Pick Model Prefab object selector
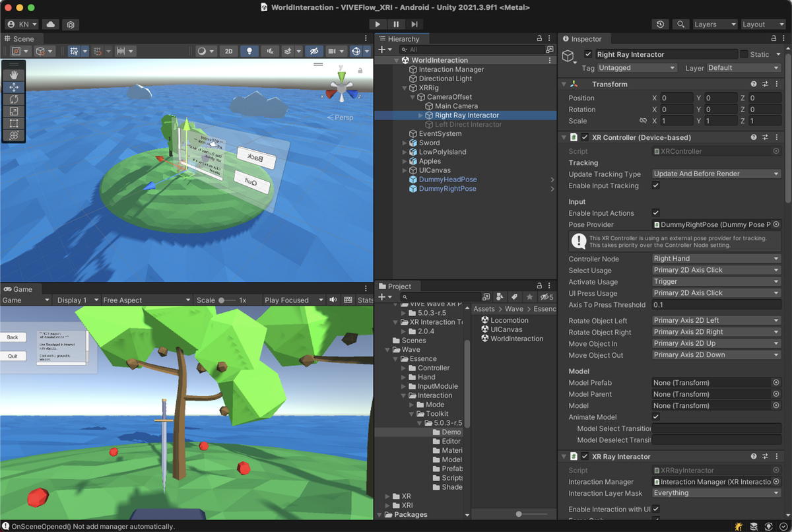Screen dimensions: 792x532 pos(776,382)
